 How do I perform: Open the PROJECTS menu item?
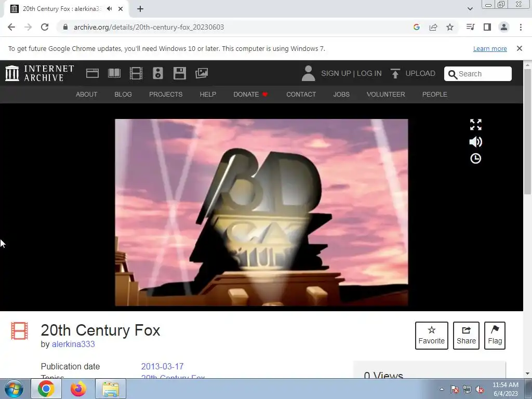point(166,95)
